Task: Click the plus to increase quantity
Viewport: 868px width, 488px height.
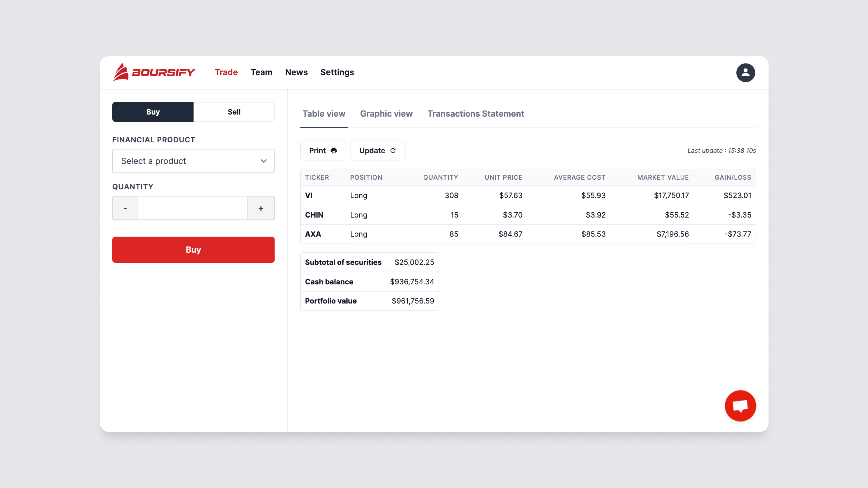Action: tap(261, 208)
